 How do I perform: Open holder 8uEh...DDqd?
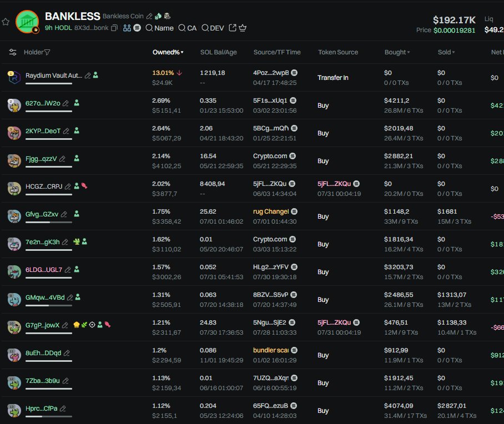(x=43, y=353)
